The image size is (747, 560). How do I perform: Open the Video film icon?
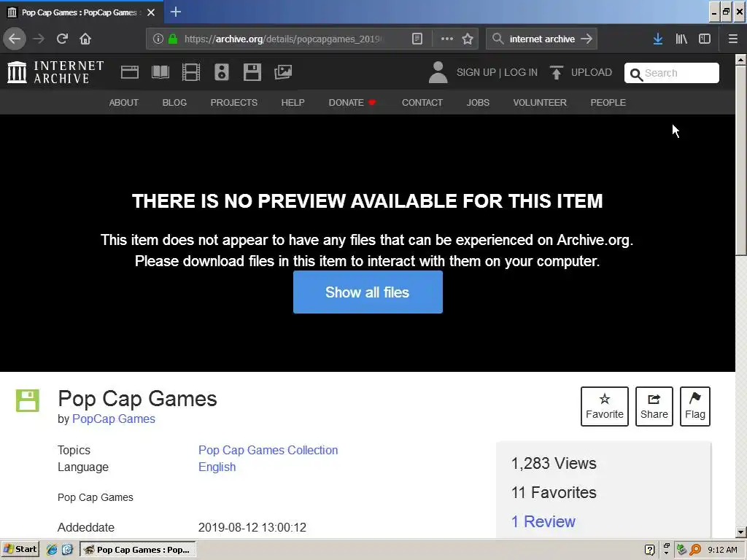(x=191, y=72)
